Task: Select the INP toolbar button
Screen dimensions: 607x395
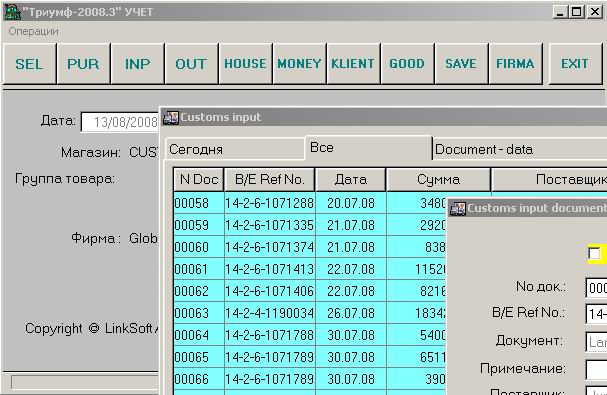Action: pos(137,64)
